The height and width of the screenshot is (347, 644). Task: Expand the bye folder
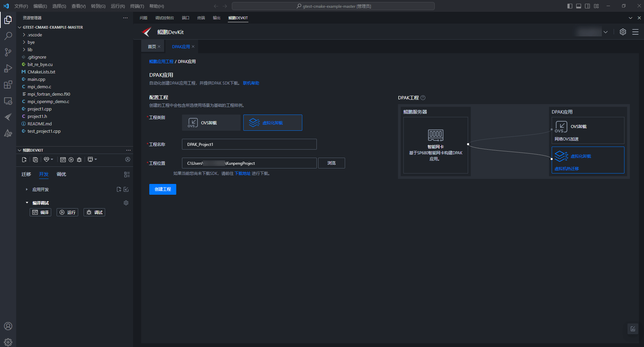pos(24,42)
